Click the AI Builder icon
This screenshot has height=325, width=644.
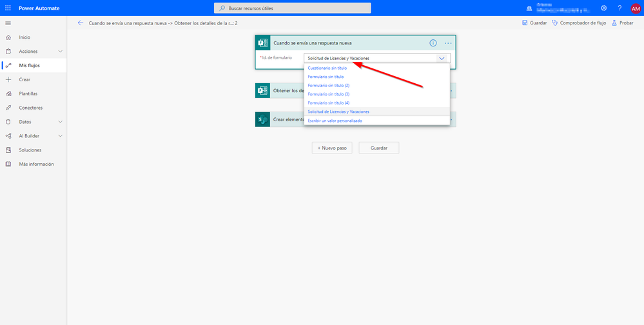pyautogui.click(x=8, y=136)
